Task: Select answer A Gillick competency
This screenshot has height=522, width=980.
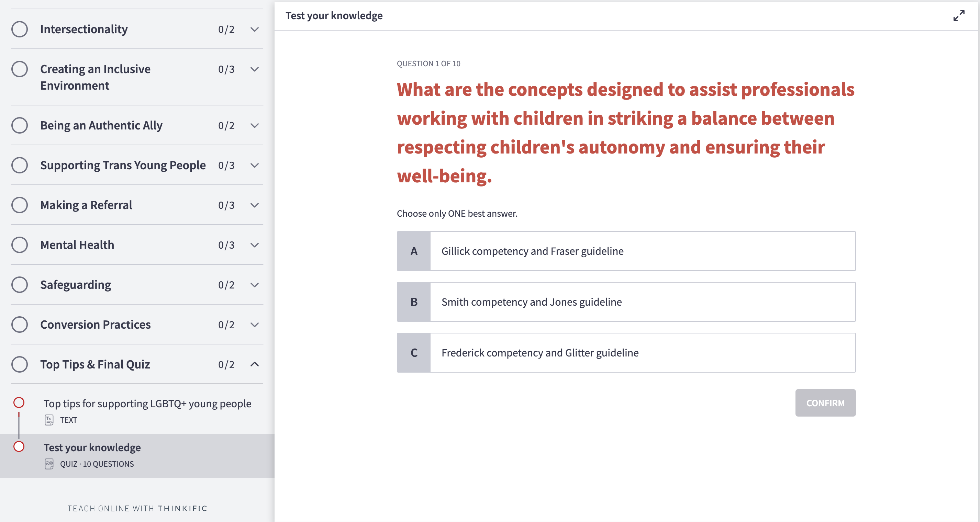Action: click(626, 251)
